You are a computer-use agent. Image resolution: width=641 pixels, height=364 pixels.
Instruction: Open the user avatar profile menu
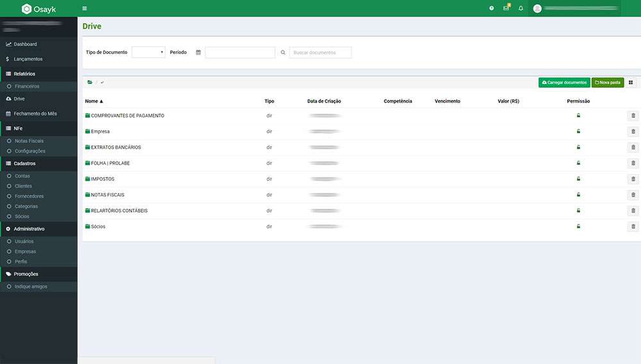tap(537, 8)
